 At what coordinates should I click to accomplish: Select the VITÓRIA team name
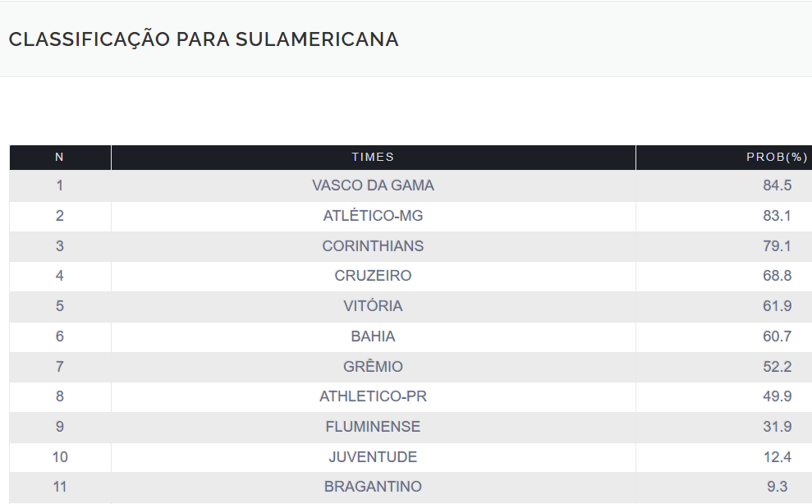pos(373,306)
